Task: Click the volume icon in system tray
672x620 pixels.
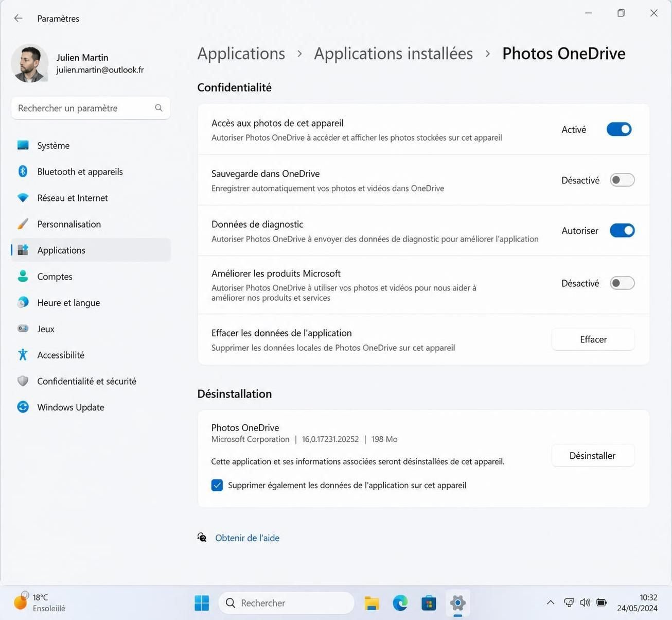Action: (x=585, y=602)
